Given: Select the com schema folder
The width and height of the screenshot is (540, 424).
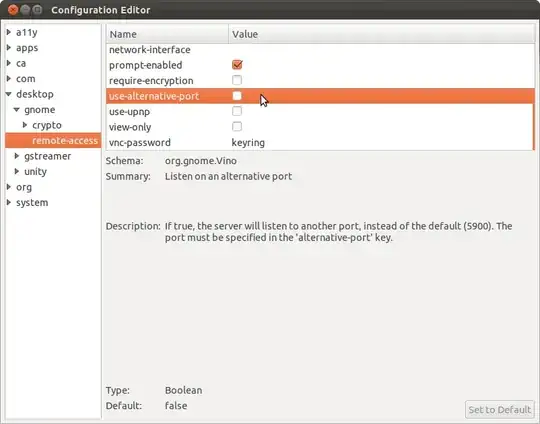Looking at the screenshot, I should 25,79.
